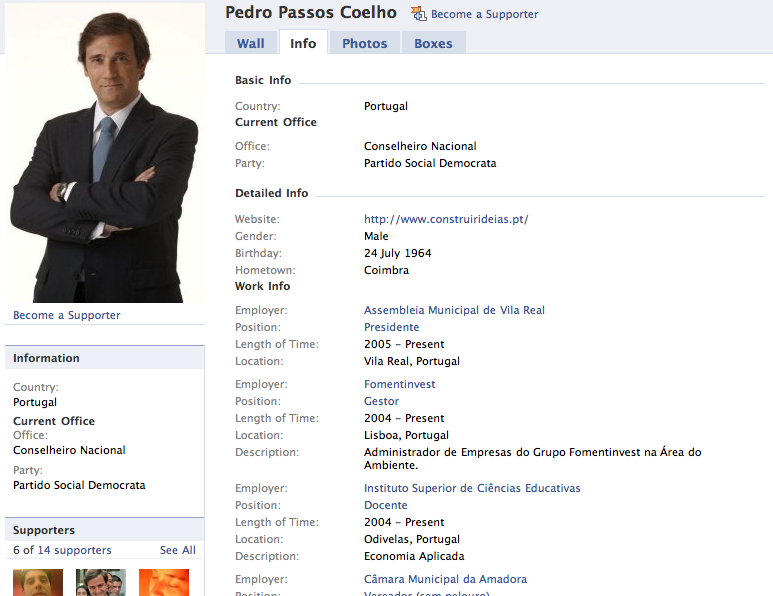
Task: Click Pedro Passos Coelho's profile photo
Action: pos(105,153)
